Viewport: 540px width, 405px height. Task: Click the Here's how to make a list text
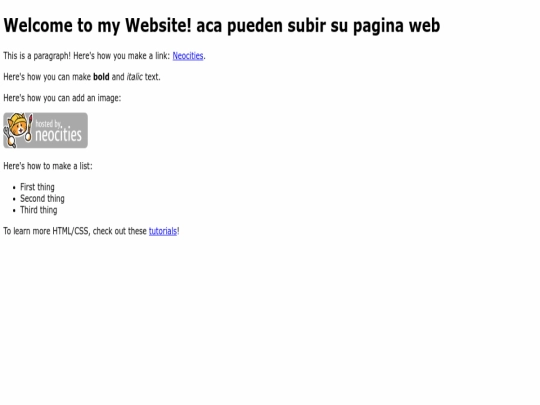[x=48, y=166]
